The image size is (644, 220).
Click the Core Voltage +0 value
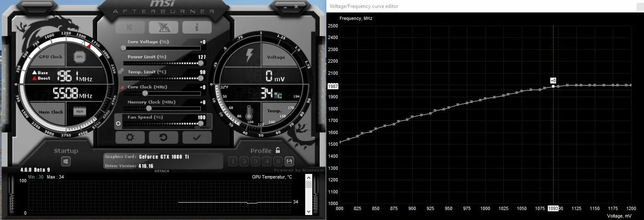pyautogui.click(x=203, y=42)
